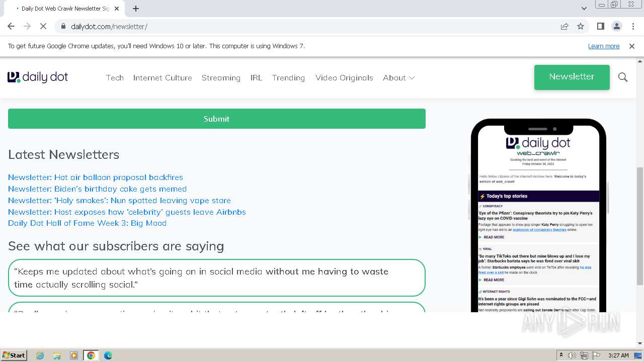Show hidden system tray icons
This screenshot has width=644, height=362.
coord(561,355)
